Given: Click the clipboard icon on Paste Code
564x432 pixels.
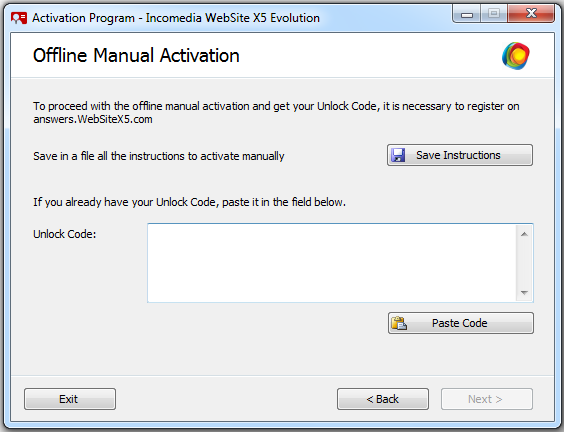Looking at the screenshot, I should [x=399, y=323].
